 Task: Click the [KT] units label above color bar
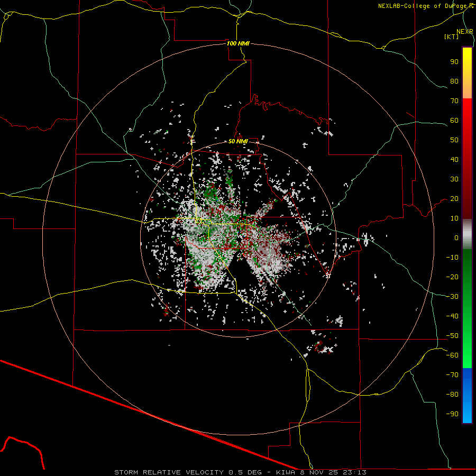click(452, 36)
